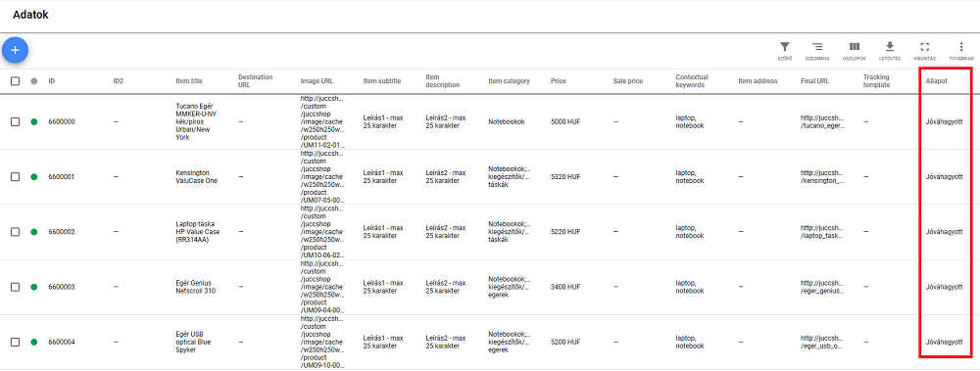980x371 pixels.
Task: Click the Notebookok category cell in row 6600000
Action: tap(507, 121)
